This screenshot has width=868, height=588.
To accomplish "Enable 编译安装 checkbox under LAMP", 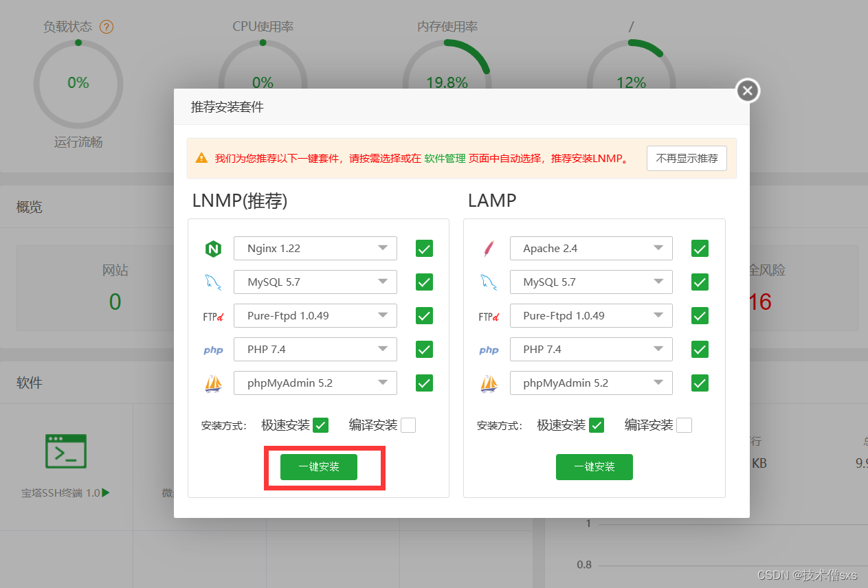I will click(x=684, y=425).
